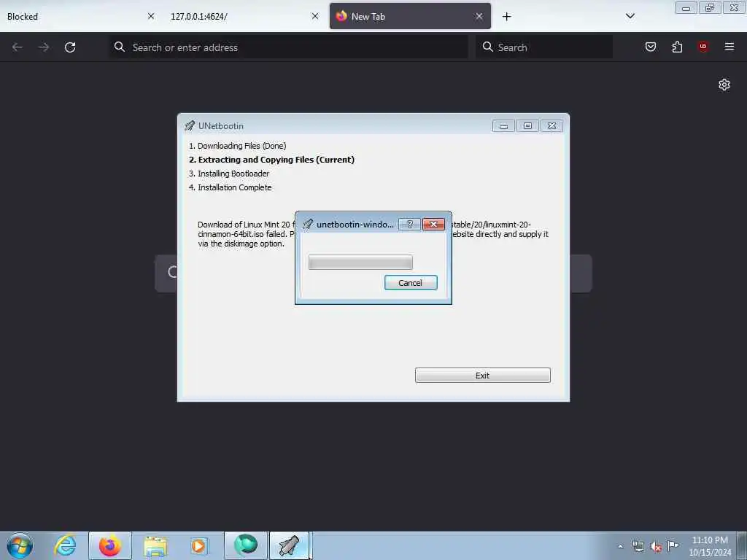
Task: Open the Pocket save icon
Action: (x=651, y=47)
